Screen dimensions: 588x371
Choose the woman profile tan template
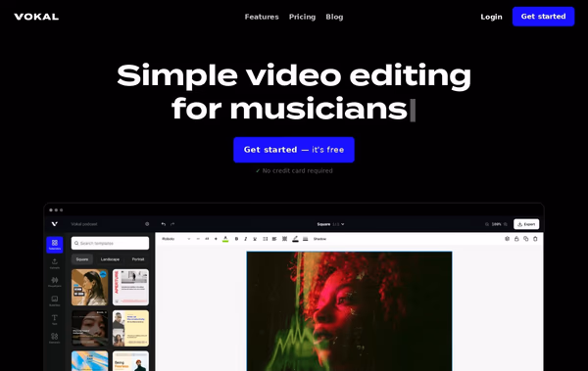[x=89, y=287]
